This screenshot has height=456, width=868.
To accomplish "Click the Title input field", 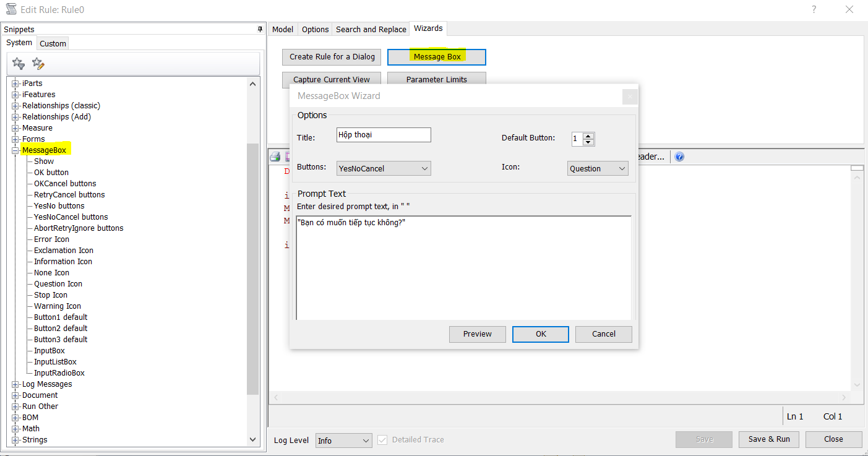I will (x=384, y=135).
